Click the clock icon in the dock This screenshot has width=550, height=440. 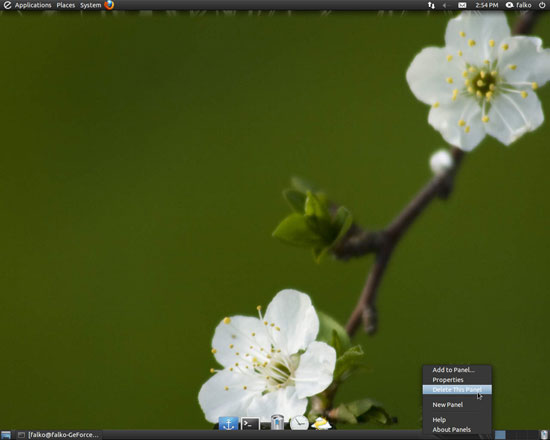[299, 422]
